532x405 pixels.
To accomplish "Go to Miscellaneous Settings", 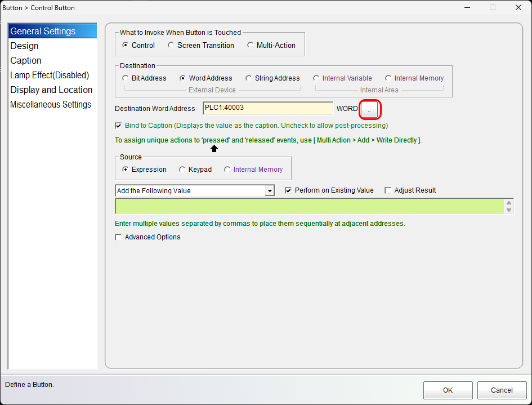I will [51, 105].
